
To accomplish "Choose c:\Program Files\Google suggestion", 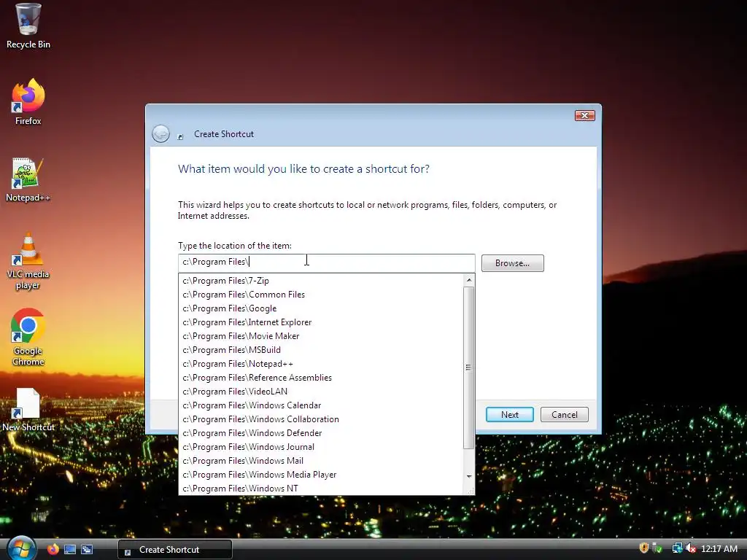I will tap(321, 308).
